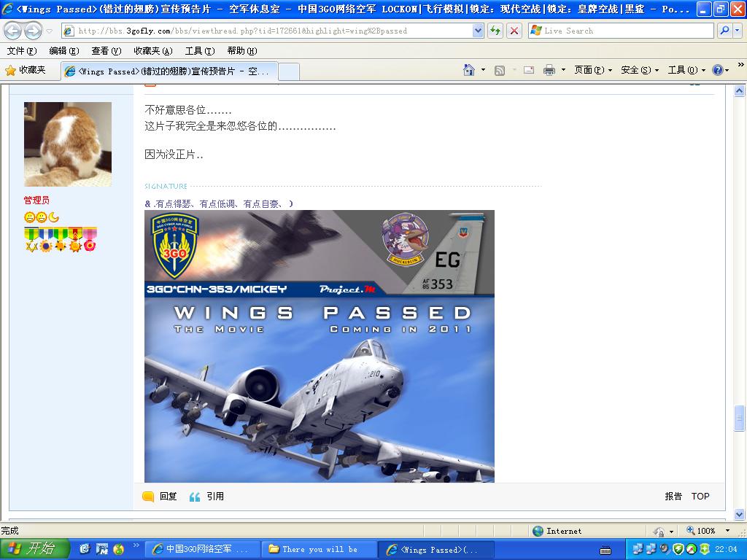Refresh the page with the green arrows icon
The image size is (747, 560).
pos(495,31)
